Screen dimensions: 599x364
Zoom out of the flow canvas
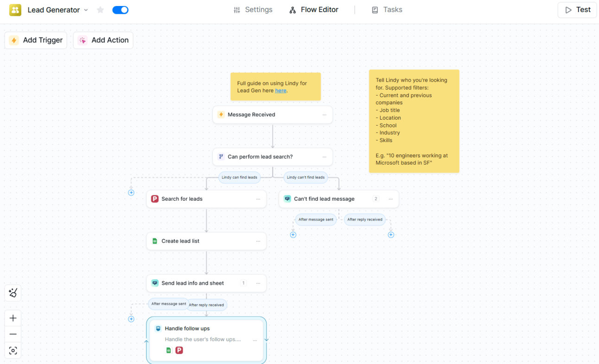13,334
